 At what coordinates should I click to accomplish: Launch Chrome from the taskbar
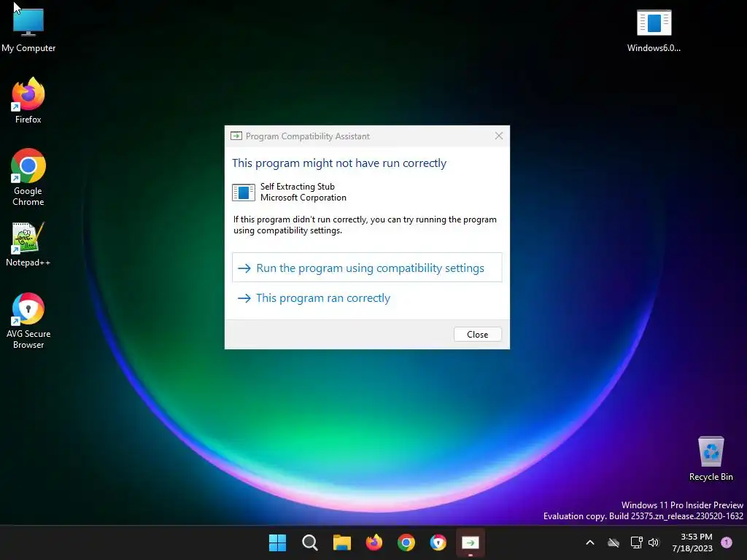[x=406, y=542]
